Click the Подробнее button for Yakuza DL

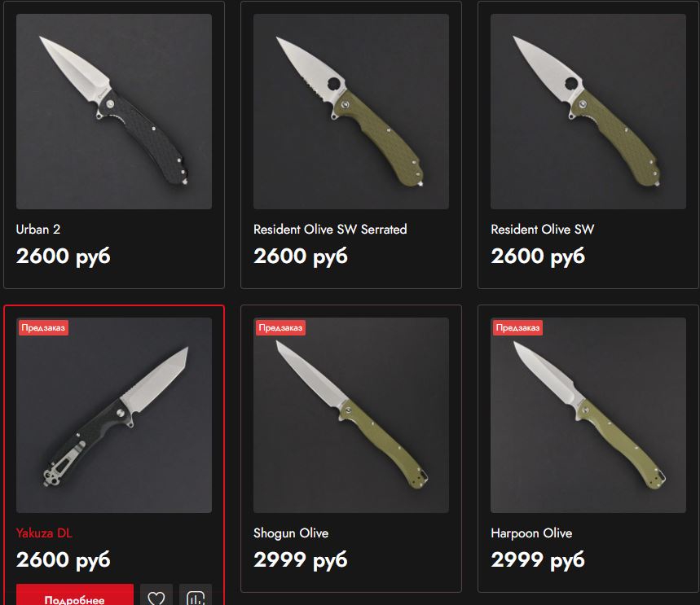pyautogui.click(x=74, y=595)
